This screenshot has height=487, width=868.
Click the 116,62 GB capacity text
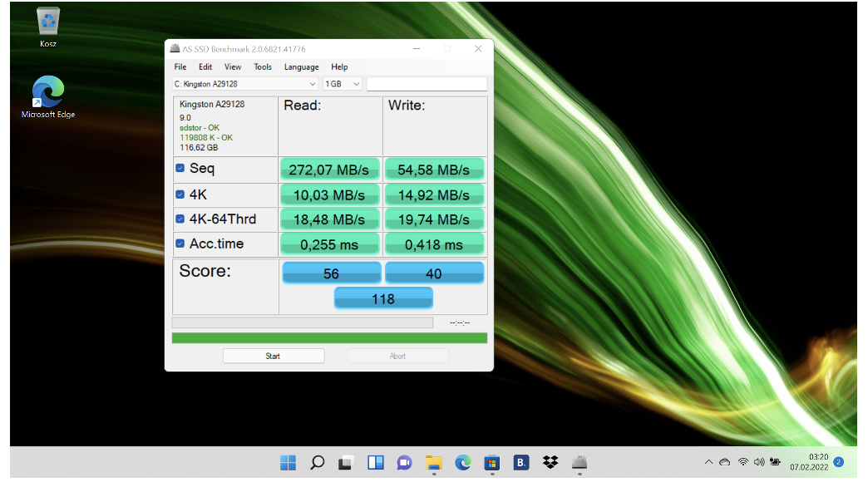(x=199, y=148)
